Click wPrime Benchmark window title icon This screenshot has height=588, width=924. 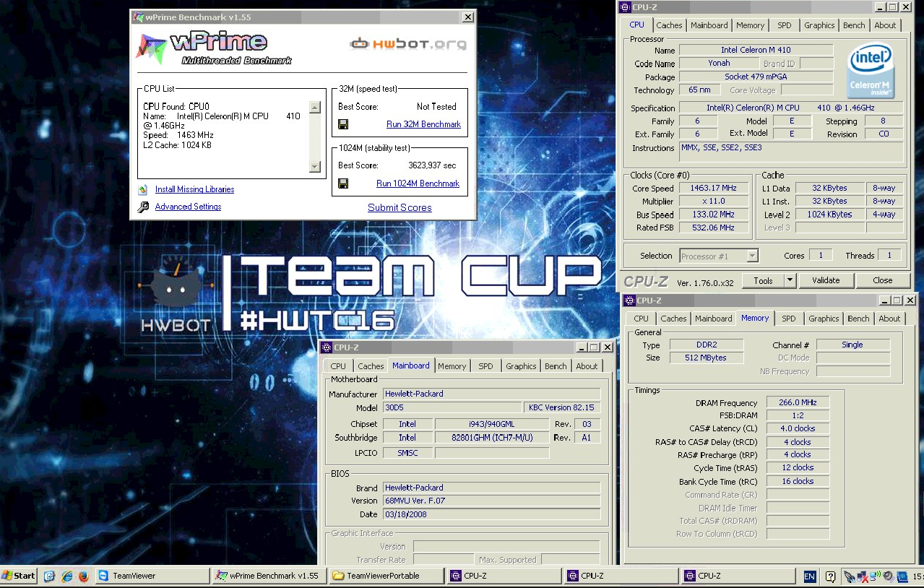pos(138,17)
